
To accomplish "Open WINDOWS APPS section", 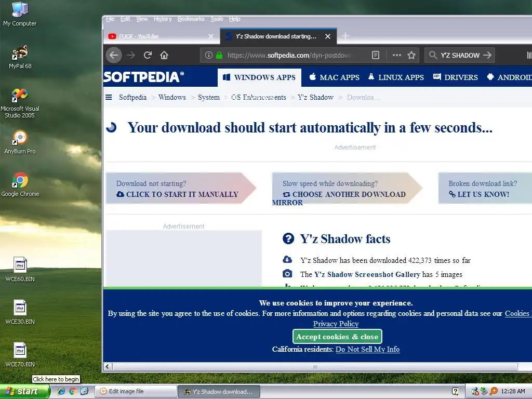I will click(259, 77).
